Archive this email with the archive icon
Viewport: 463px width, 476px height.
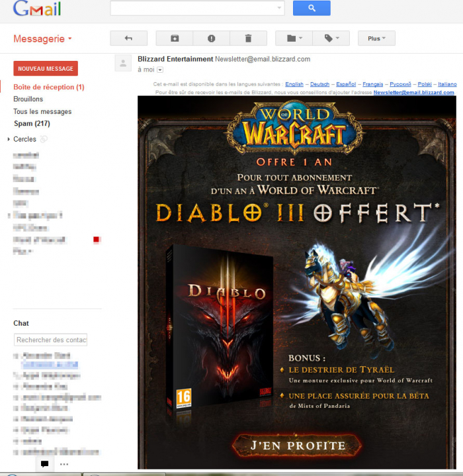point(175,38)
